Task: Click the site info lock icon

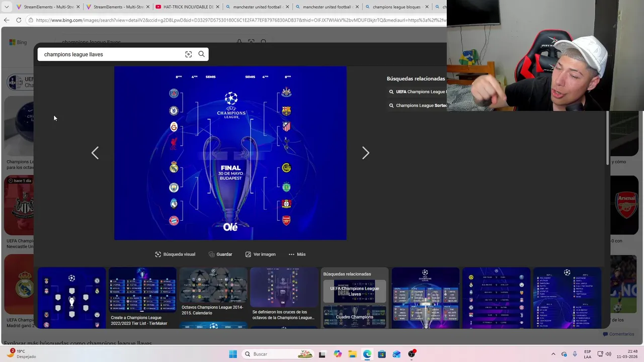Action: tap(31, 20)
